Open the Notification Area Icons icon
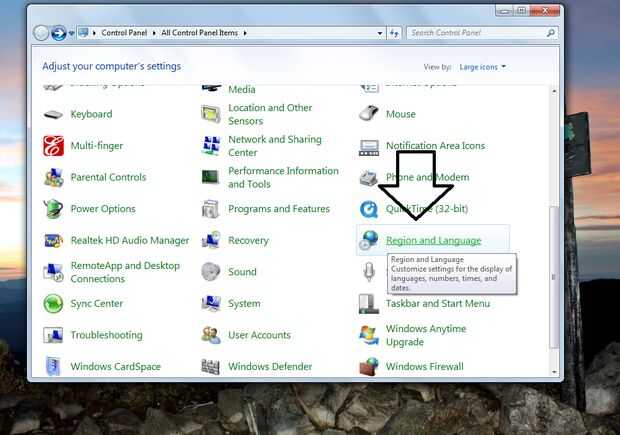Image resolution: width=620 pixels, height=435 pixels. 369,147
